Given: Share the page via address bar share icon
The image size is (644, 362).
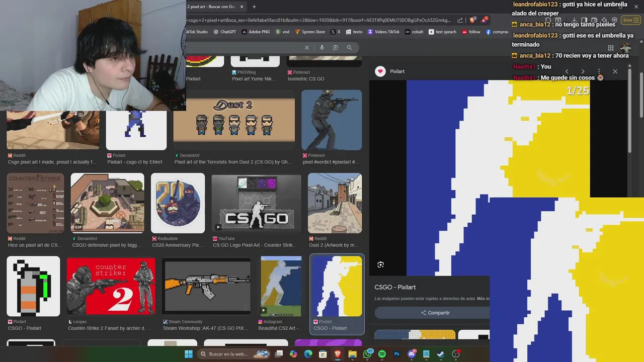Looking at the screenshot, I should pyautogui.click(x=460, y=20).
